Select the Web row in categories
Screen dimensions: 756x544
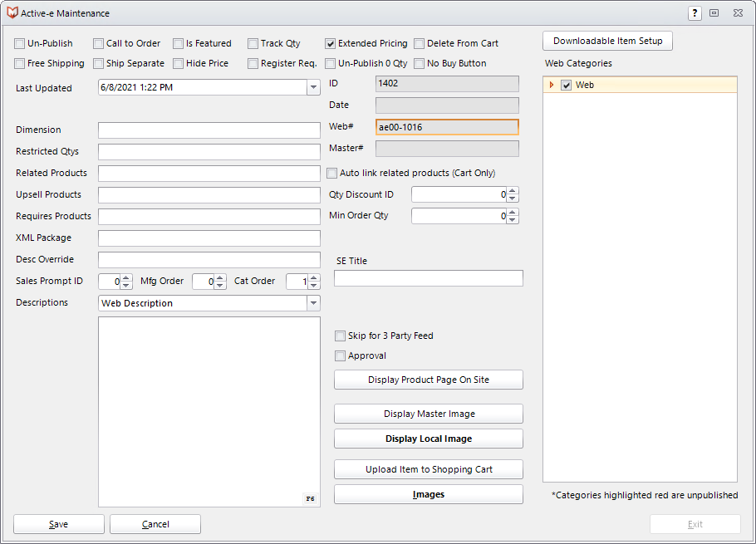(x=641, y=85)
